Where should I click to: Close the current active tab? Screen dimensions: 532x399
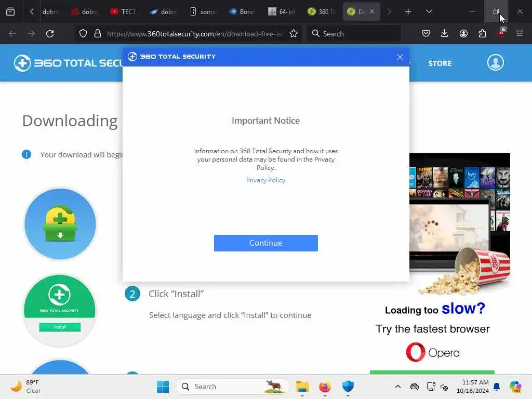pyautogui.click(x=372, y=11)
